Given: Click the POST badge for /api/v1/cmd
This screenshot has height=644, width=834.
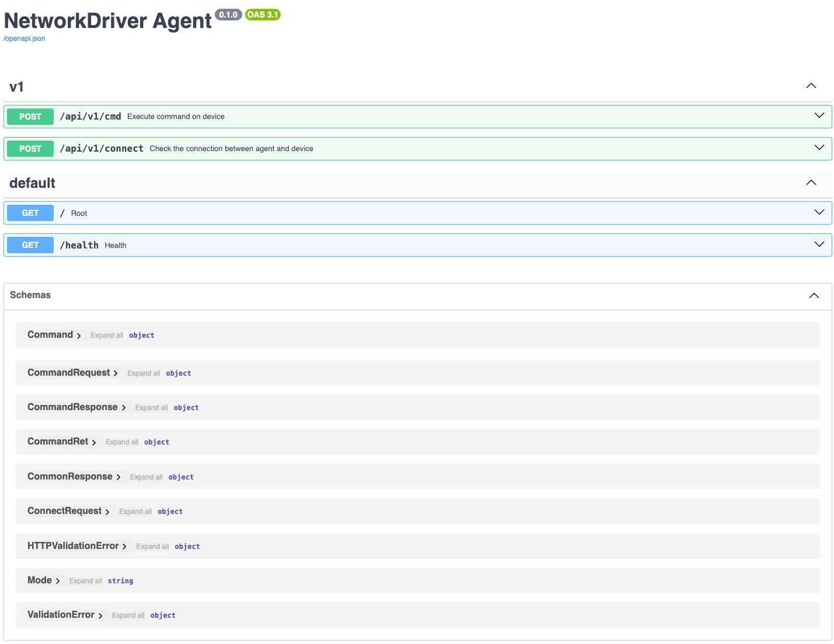Looking at the screenshot, I should pyautogui.click(x=30, y=117).
